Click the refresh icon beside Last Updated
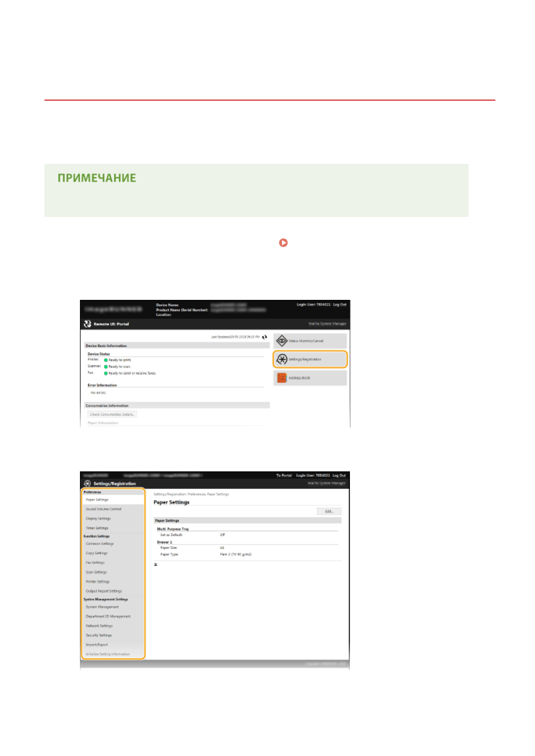The width and height of the screenshot is (535, 756). [265, 337]
